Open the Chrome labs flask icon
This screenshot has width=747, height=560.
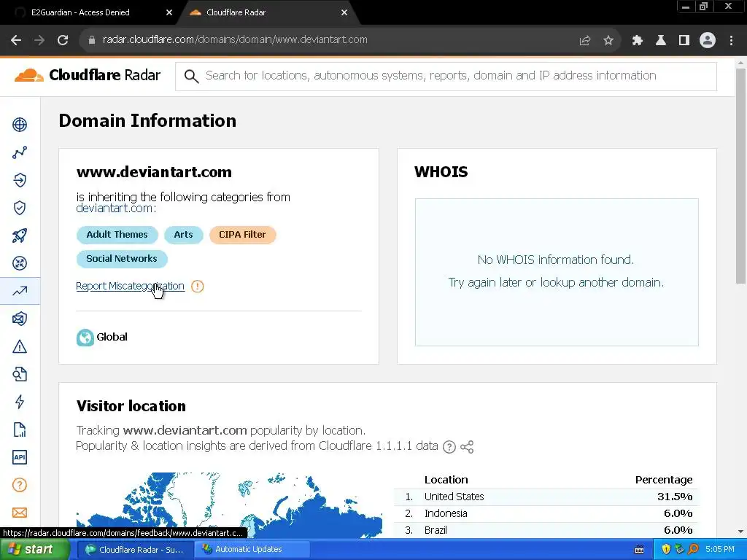click(x=661, y=41)
